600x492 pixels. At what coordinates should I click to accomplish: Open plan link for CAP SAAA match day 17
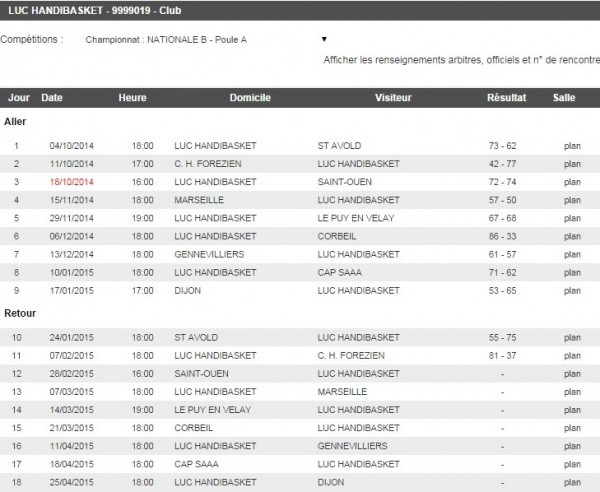coord(572,464)
